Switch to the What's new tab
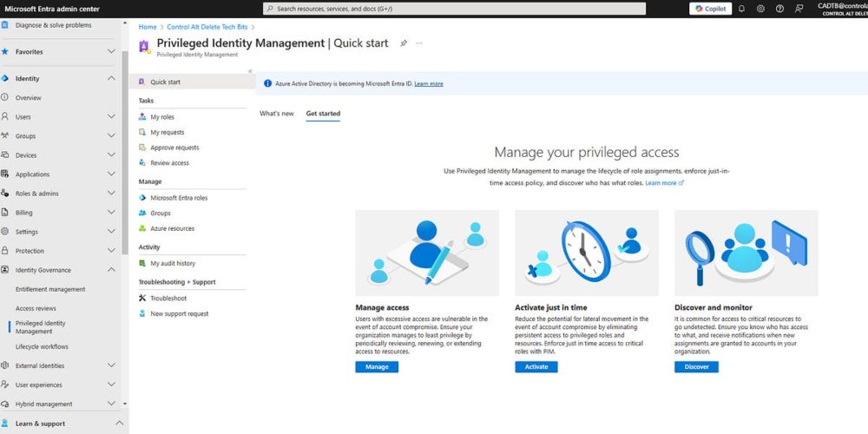The width and height of the screenshot is (868, 434). (277, 114)
